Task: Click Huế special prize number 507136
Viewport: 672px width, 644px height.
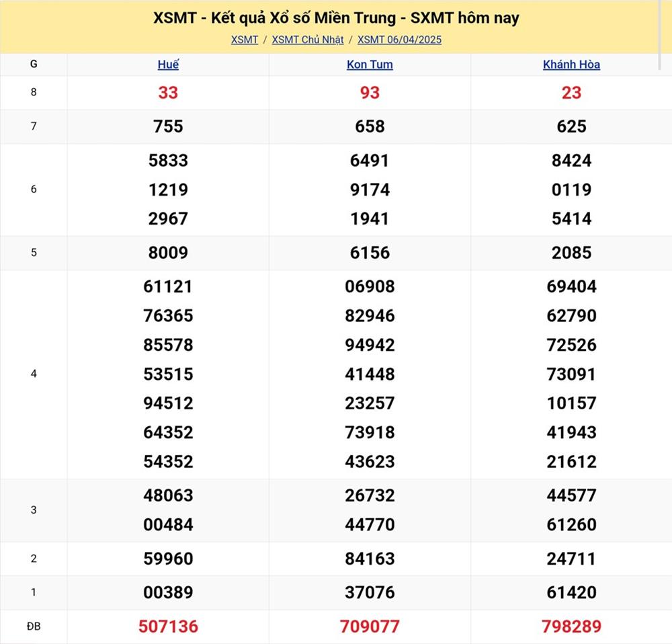Action: (168, 627)
